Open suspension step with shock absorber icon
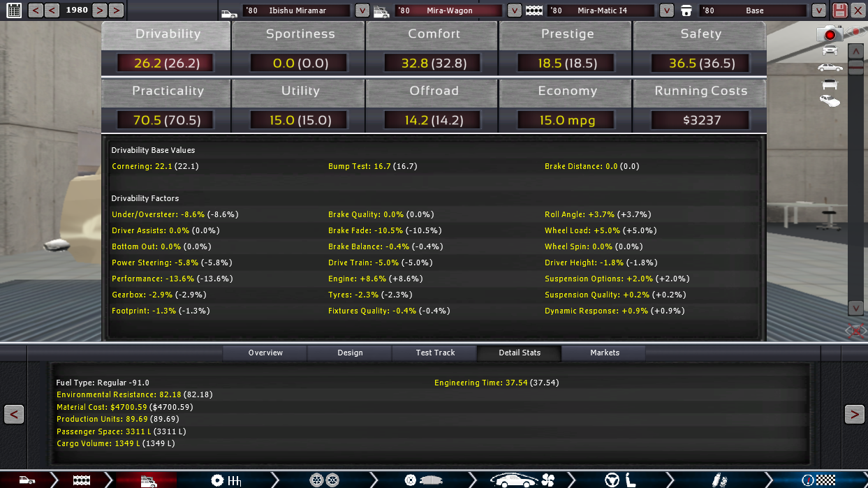868x488 pixels. [719, 480]
